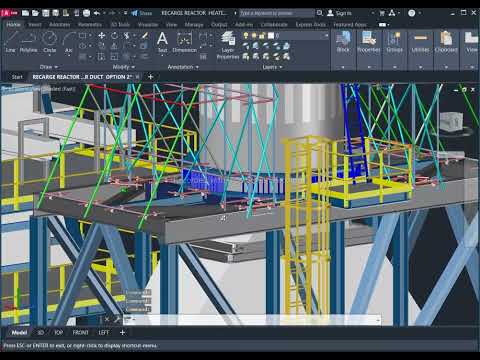The width and height of the screenshot is (480, 360).
Task: Toggle the current layer lock icon
Action: [262, 35]
